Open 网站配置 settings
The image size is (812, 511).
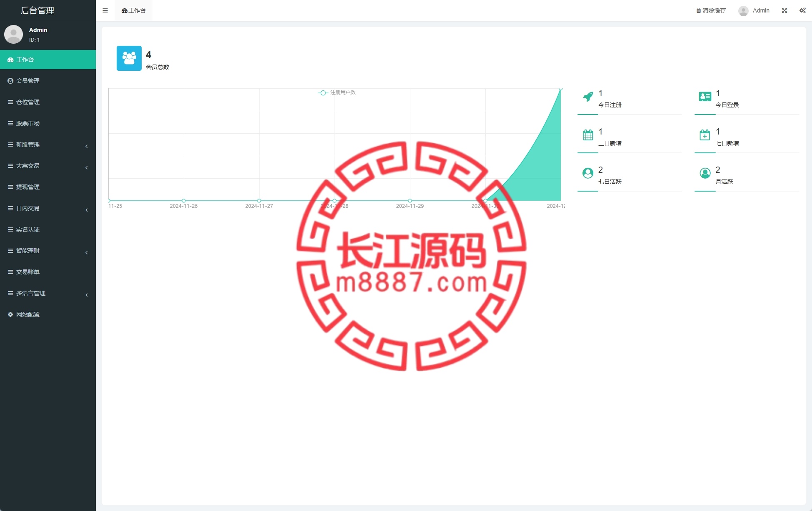coord(48,314)
